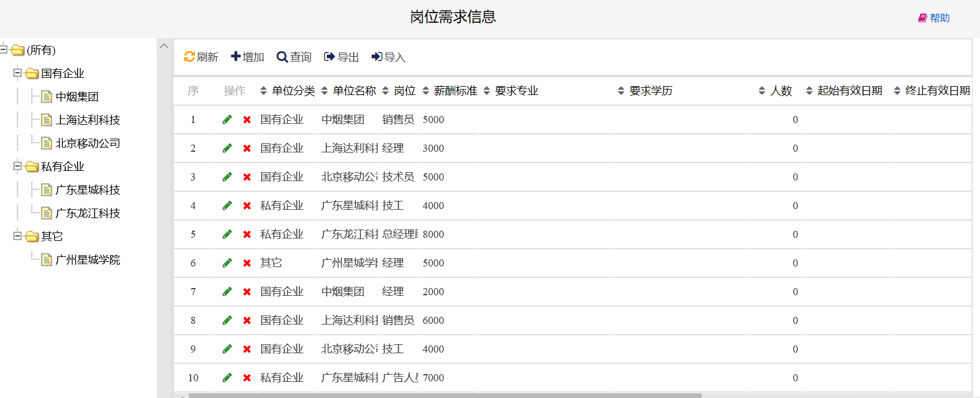This screenshot has width=980, height=398.
Task: Collapse the 私有企业 tree folder
Action: tap(17, 166)
